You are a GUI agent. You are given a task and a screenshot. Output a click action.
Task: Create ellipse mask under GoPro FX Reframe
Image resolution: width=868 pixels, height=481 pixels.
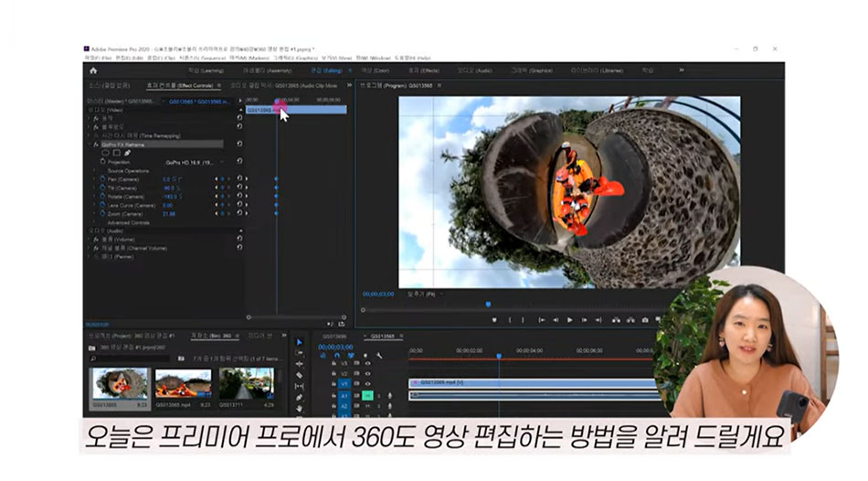click(x=105, y=153)
